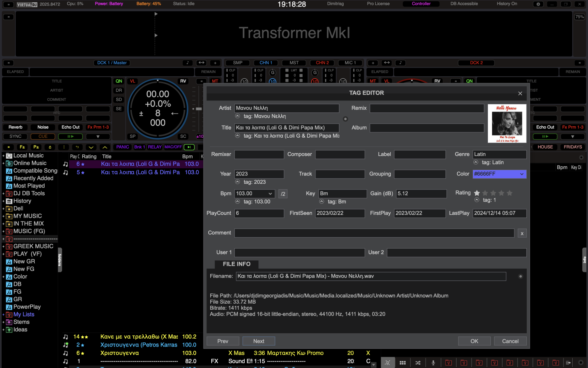
Task: Toggle VL on deck 1
Action: (132, 81)
